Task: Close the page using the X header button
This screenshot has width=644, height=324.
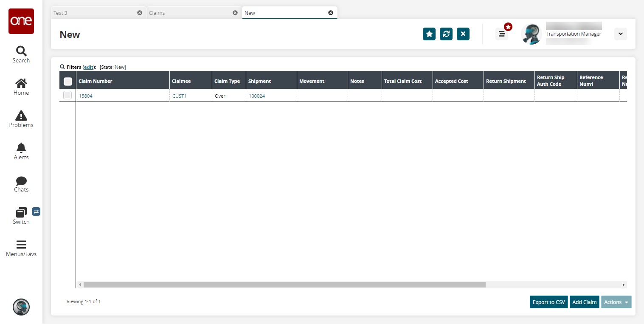Action: (x=463, y=34)
